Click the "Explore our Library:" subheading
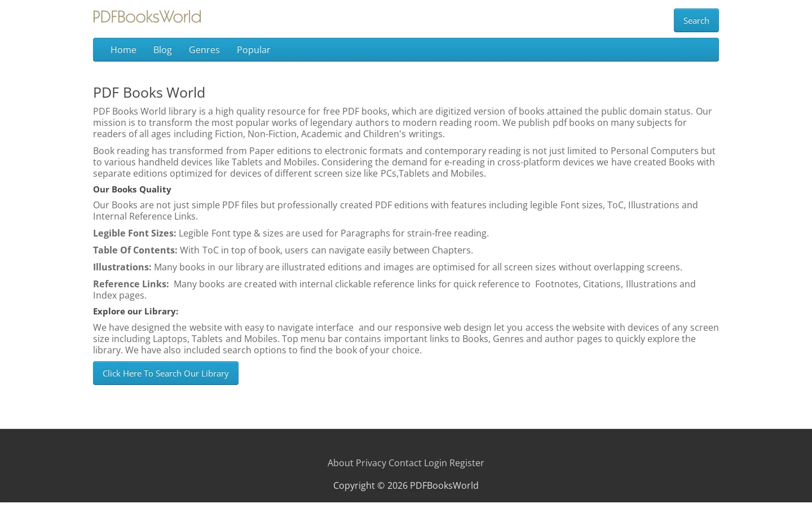The image size is (812, 508). pos(136,312)
